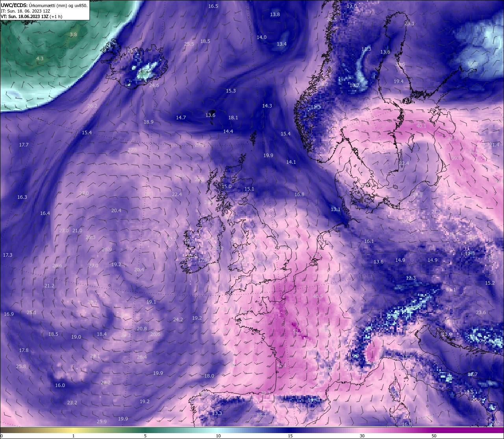This screenshot has height=439, width=504.
Task: Select the 16.5 value at the top
Action: pos(213,6)
